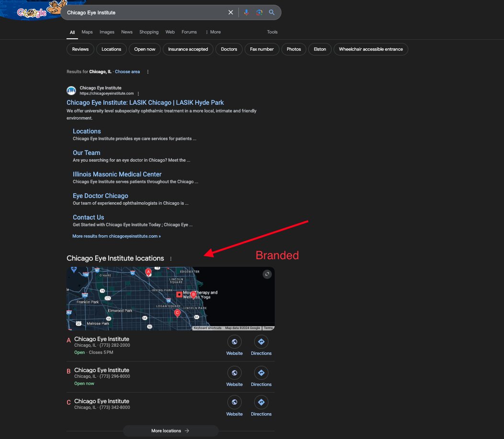
Task: Click the magnifying glass search icon
Action: point(271,12)
